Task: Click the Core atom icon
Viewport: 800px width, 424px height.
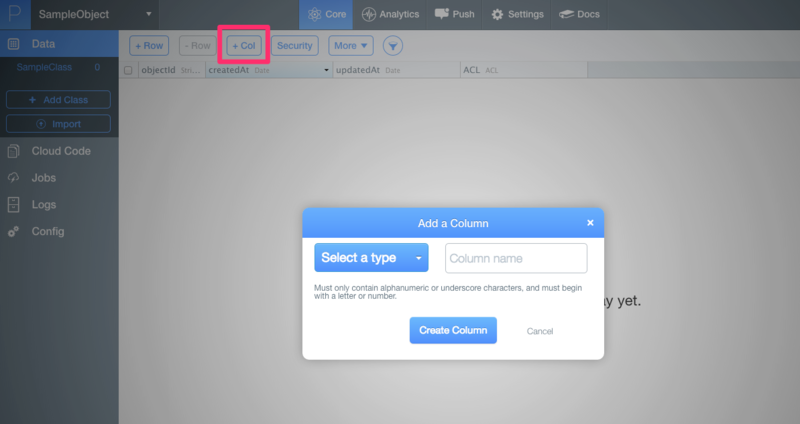Action: coord(314,14)
